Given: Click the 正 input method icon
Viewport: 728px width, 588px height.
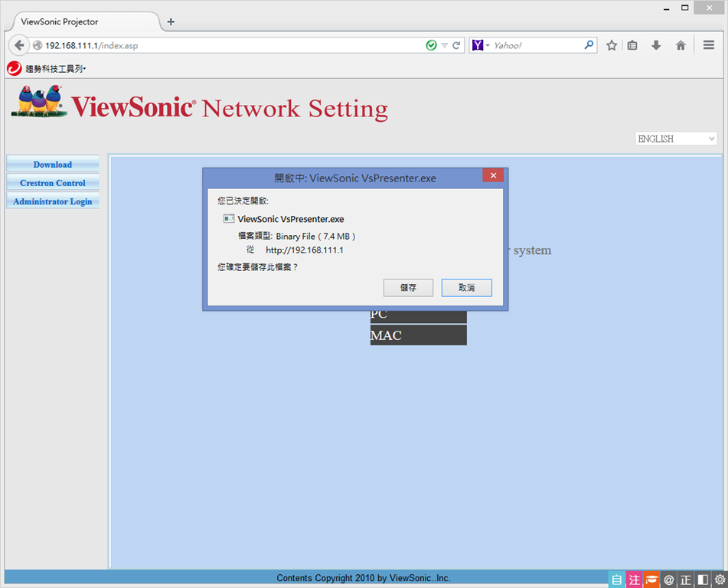Looking at the screenshot, I should [x=686, y=580].
